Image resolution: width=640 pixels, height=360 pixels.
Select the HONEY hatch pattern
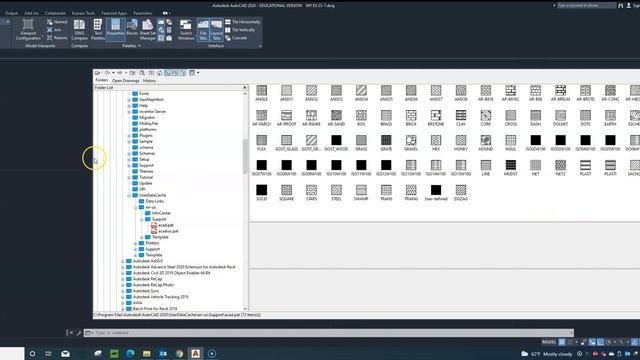click(461, 143)
